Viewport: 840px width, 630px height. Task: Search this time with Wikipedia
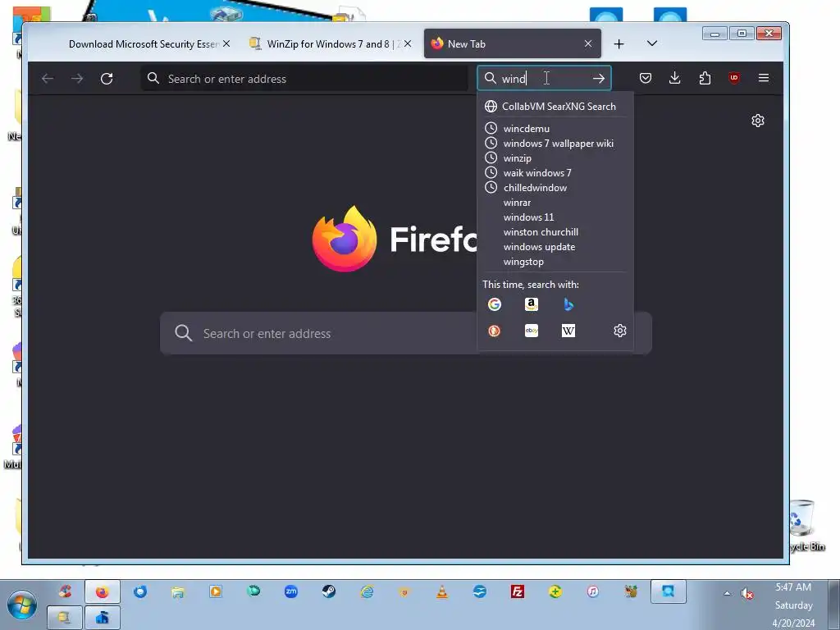568,331
